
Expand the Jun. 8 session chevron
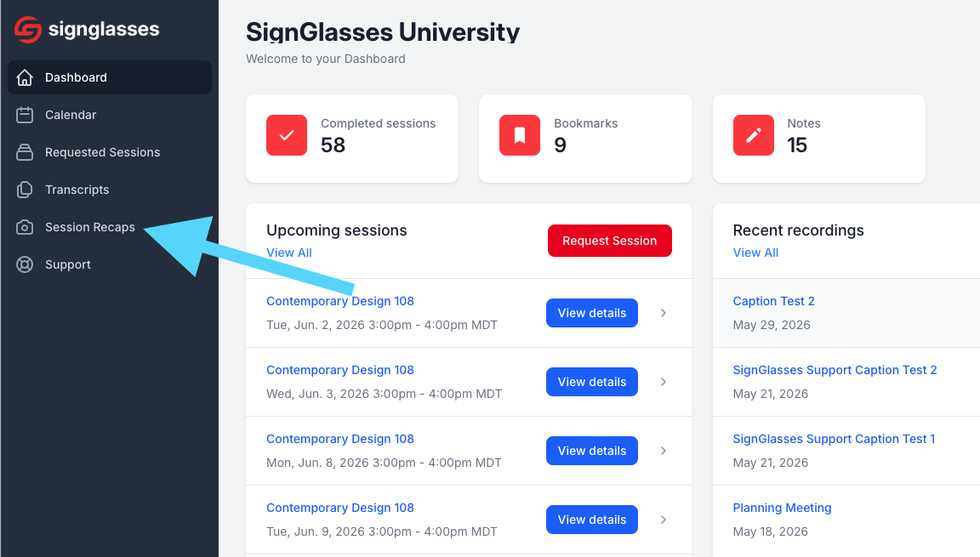(x=664, y=451)
